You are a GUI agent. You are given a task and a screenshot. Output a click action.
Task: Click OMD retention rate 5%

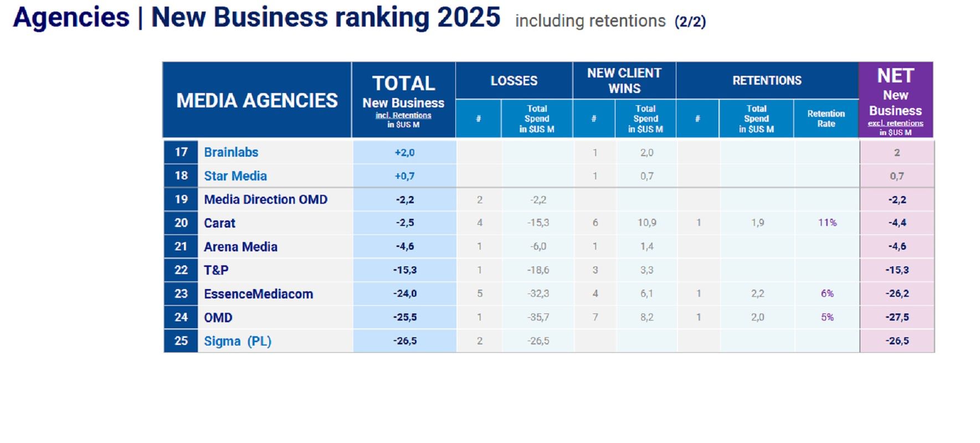point(827,317)
